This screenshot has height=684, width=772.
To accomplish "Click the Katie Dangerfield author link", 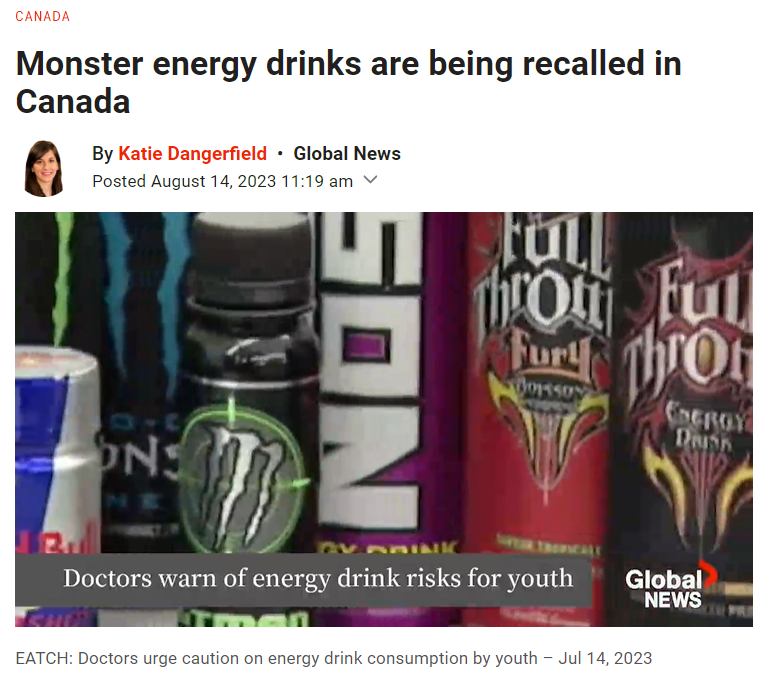I will [193, 154].
